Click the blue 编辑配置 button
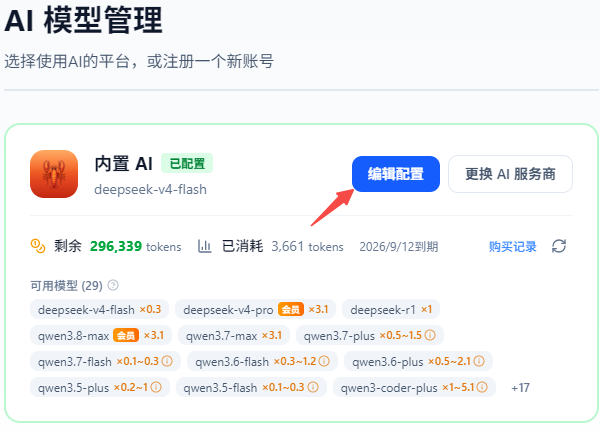600x433 pixels. (396, 174)
